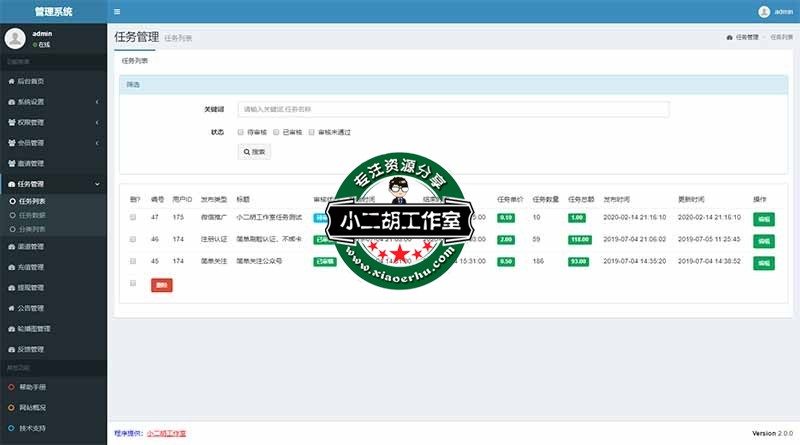Click the 搜索 search button
This screenshot has width=800, height=445.
254,152
